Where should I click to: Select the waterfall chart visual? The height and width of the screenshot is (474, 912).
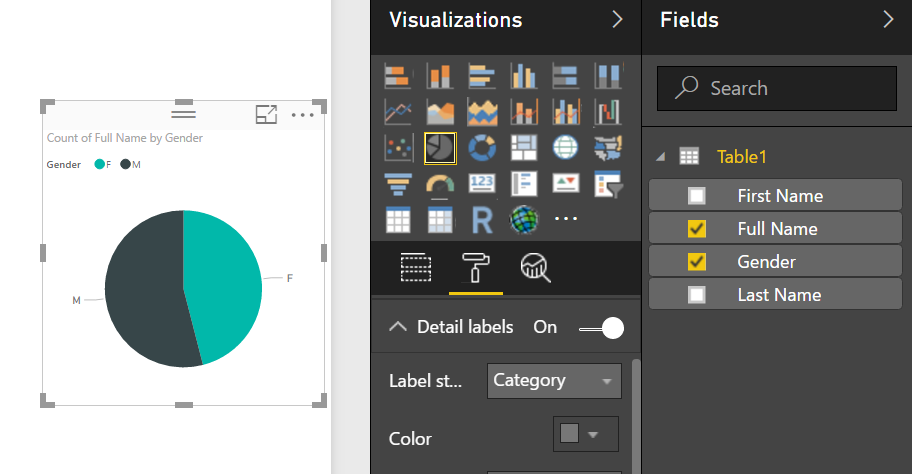(x=608, y=112)
